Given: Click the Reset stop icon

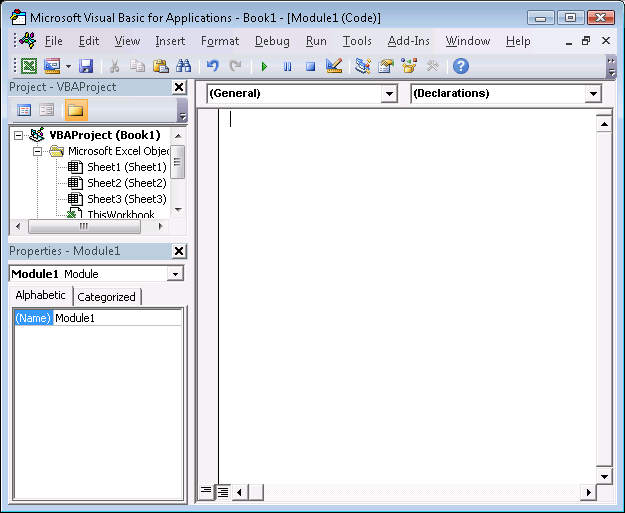Looking at the screenshot, I should point(311,66).
